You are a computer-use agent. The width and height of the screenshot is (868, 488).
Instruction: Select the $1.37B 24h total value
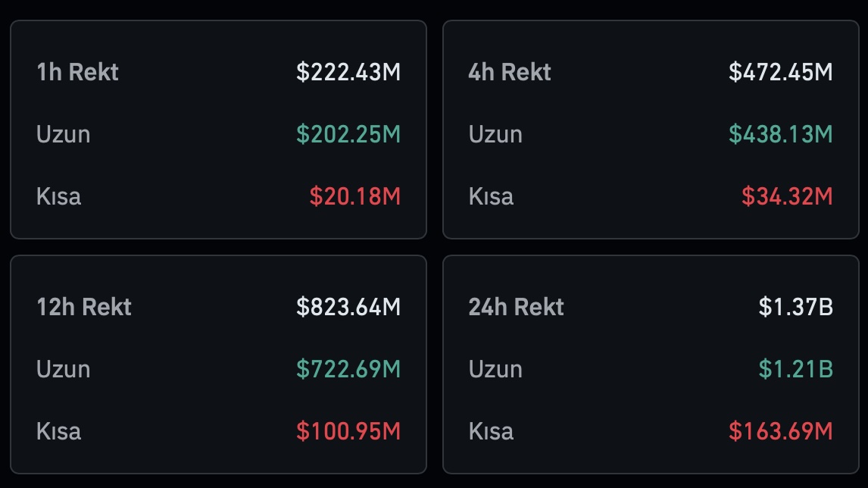click(x=795, y=307)
